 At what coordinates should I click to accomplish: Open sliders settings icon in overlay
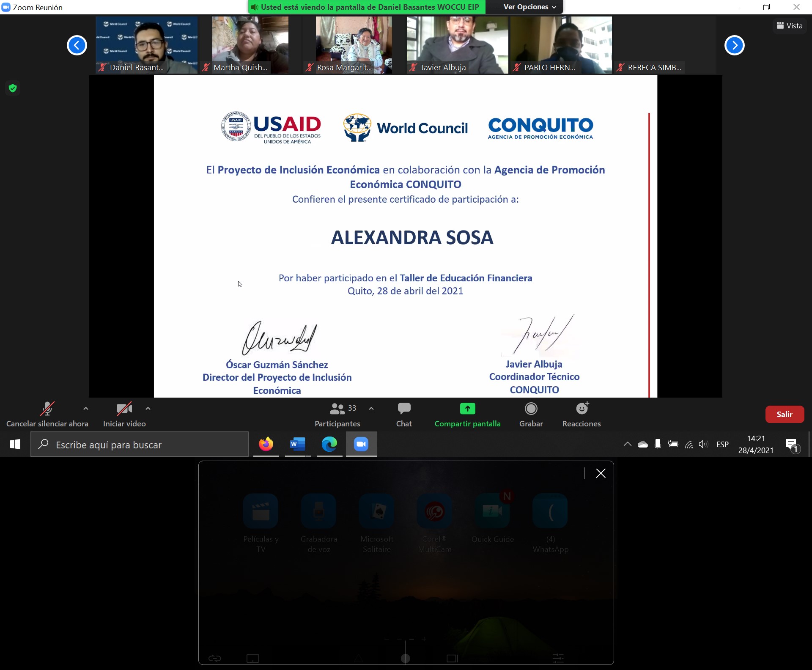pos(558,658)
